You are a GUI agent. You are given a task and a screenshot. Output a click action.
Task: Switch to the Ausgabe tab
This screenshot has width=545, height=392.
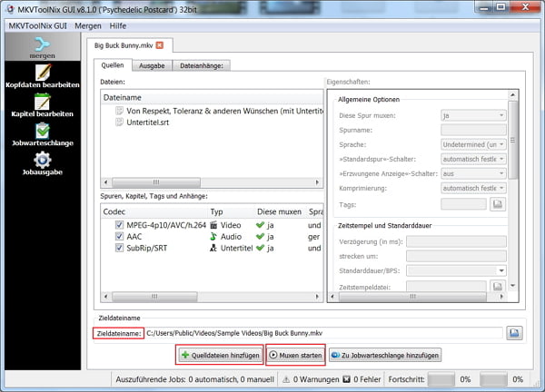coord(152,65)
